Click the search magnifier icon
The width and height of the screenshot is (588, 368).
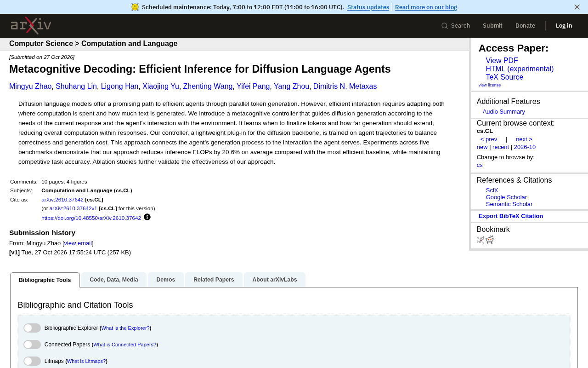[x=445, y=26]
